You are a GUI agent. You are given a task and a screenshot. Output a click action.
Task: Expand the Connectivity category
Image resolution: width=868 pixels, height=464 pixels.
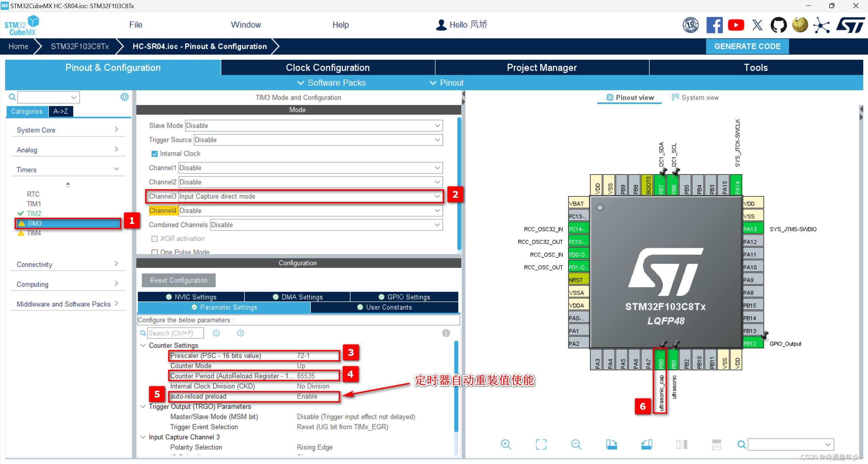click(x=68, y=264)
